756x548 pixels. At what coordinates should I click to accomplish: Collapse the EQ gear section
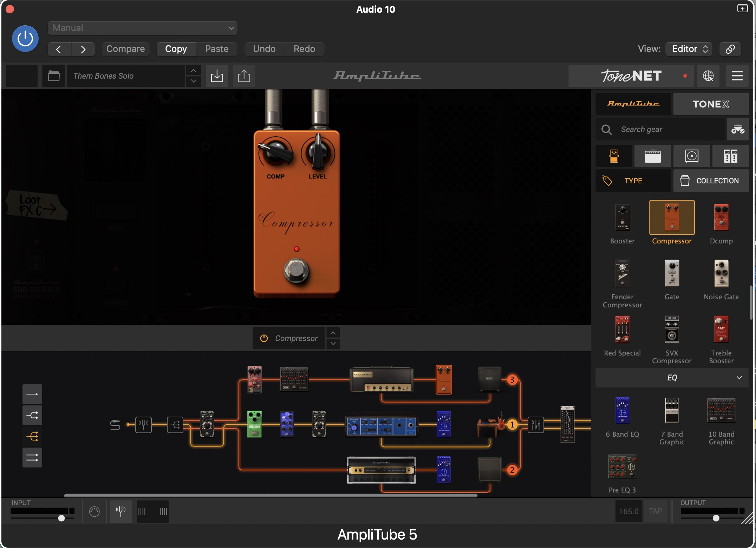pos(739,378)
